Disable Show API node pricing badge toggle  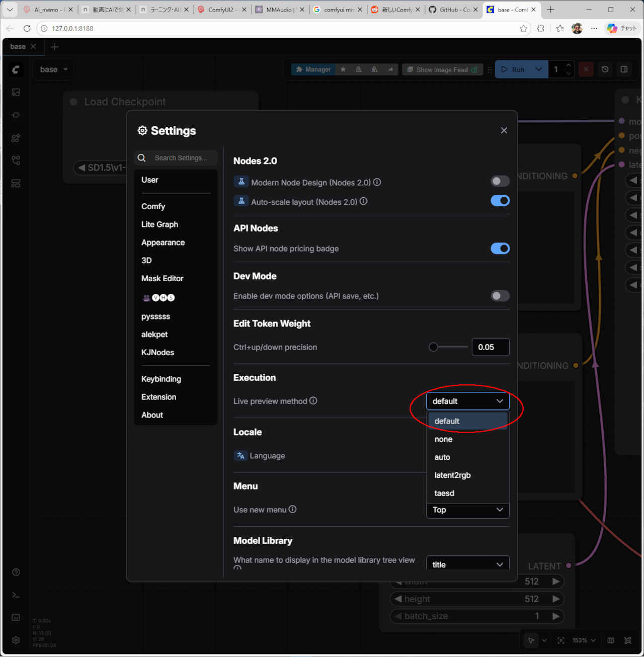point(500,249)
